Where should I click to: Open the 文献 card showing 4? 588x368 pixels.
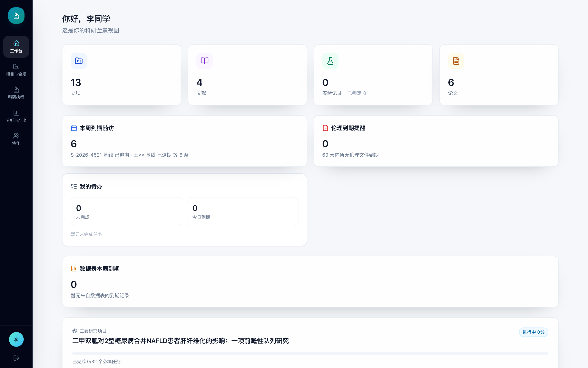(247, 75)
